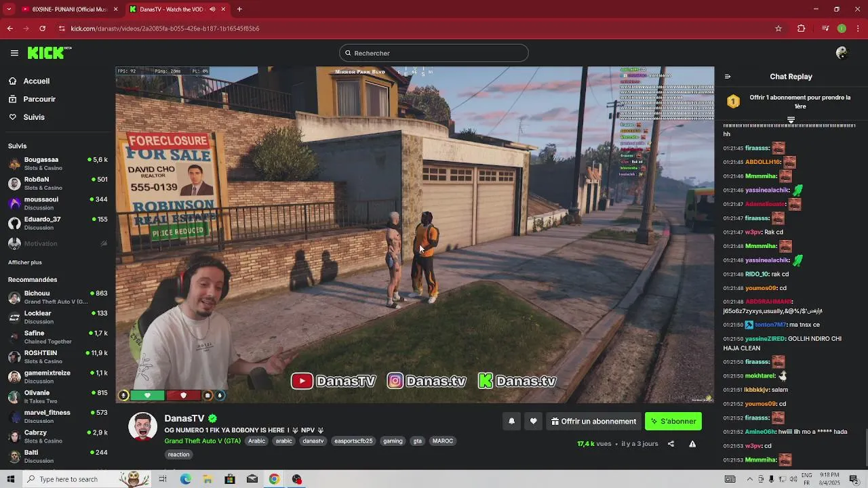Focus the Rechercher search field

pos(434,53)
